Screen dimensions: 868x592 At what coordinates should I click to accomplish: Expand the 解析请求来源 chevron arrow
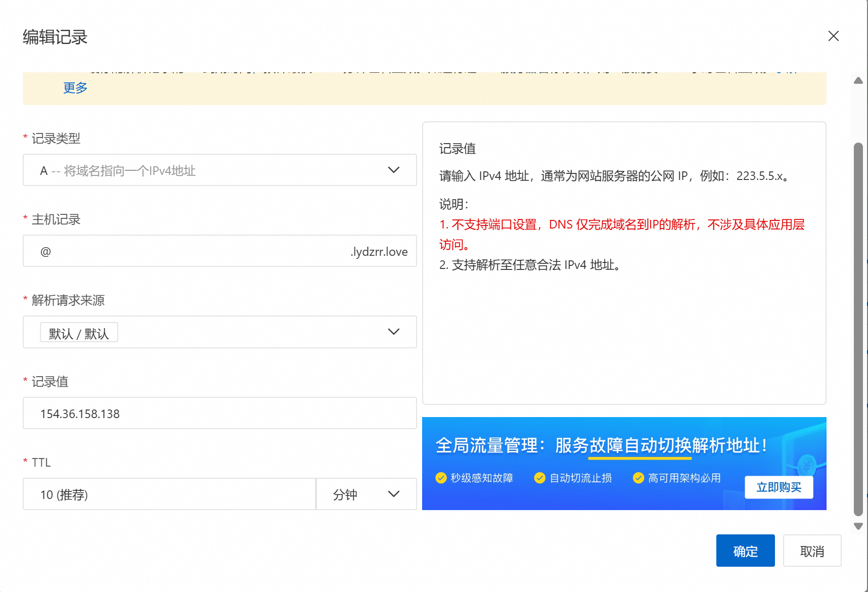(393, 332)
